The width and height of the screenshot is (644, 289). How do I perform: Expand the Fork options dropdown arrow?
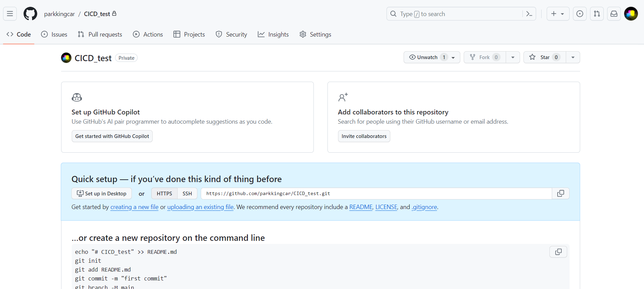513,57
